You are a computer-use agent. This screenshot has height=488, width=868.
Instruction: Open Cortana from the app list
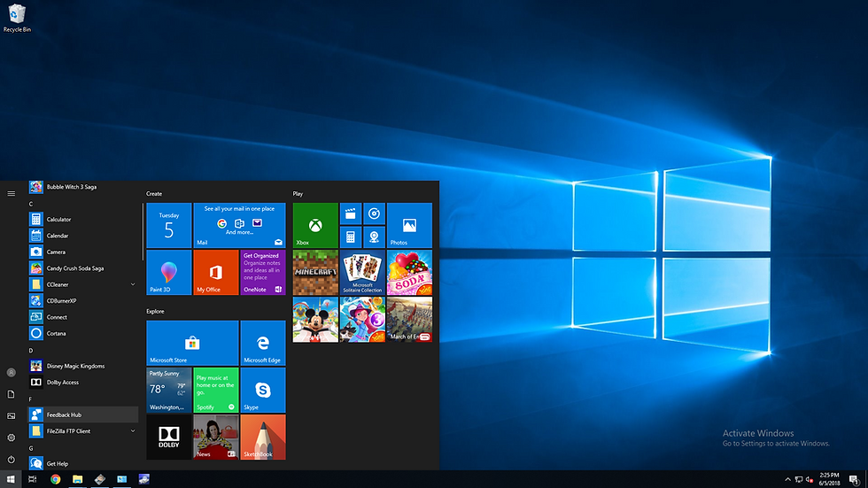pos(83,334)
